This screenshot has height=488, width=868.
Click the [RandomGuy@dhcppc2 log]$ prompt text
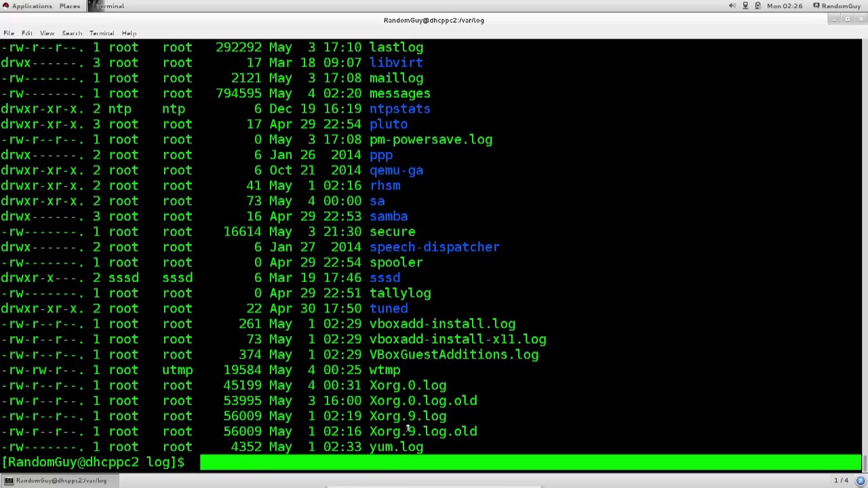coord(93,462)
